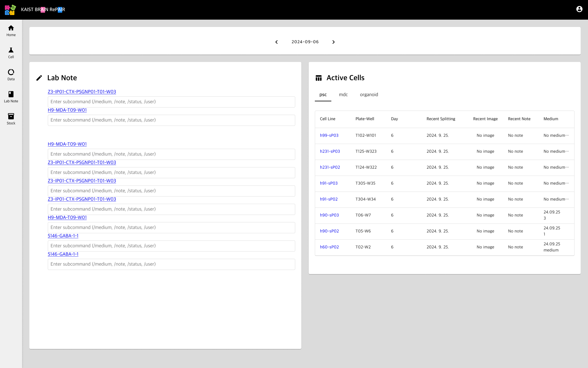
Task: Click the first Z3-IP01-CTX-PSGNP01-T01-W03 link
Action: pyautogui.click(x=82, y=92)
